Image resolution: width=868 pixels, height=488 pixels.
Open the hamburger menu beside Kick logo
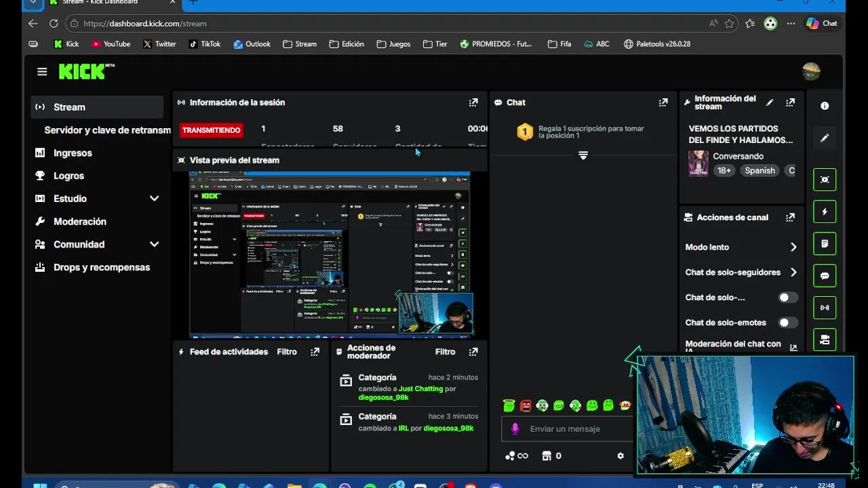point(42,72)
